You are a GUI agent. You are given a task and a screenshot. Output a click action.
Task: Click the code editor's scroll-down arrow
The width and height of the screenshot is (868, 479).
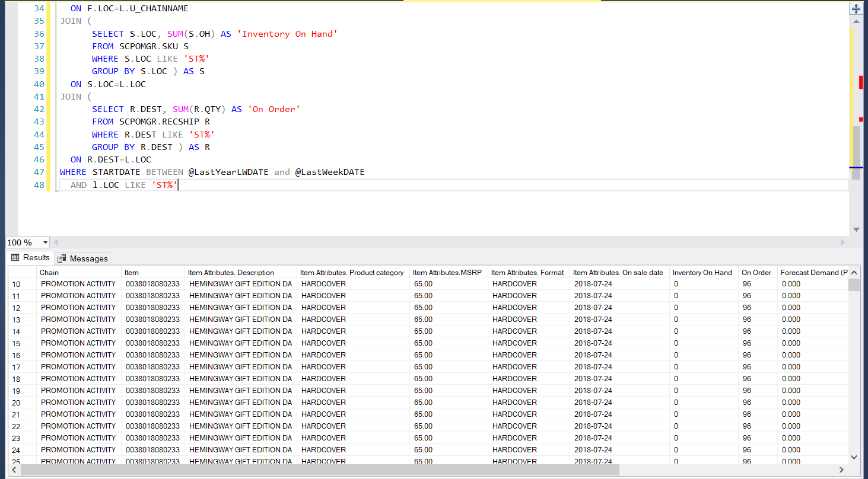click(856, 229)
